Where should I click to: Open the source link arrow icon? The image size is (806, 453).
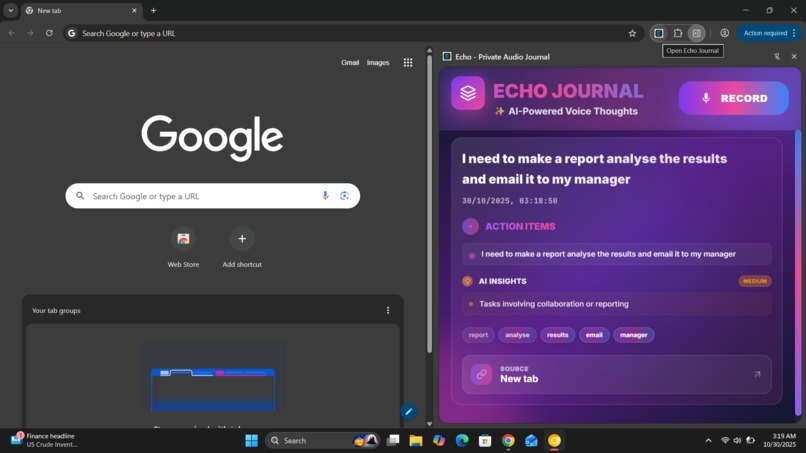point(757,374)
